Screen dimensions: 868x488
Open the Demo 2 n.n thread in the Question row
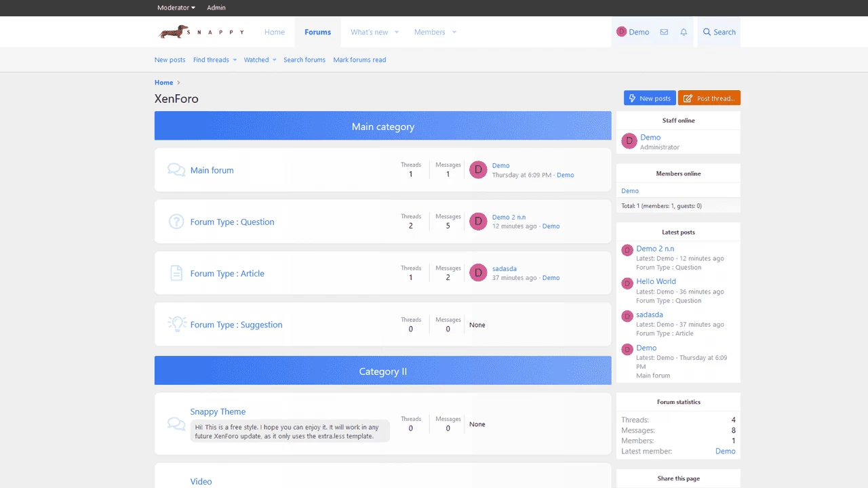[509, 217]
